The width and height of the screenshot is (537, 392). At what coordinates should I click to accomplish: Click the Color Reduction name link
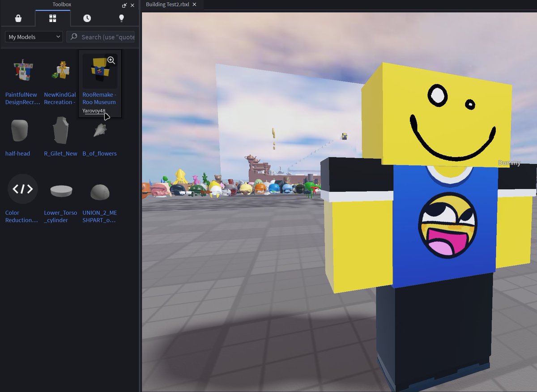[x=21, y=217]
